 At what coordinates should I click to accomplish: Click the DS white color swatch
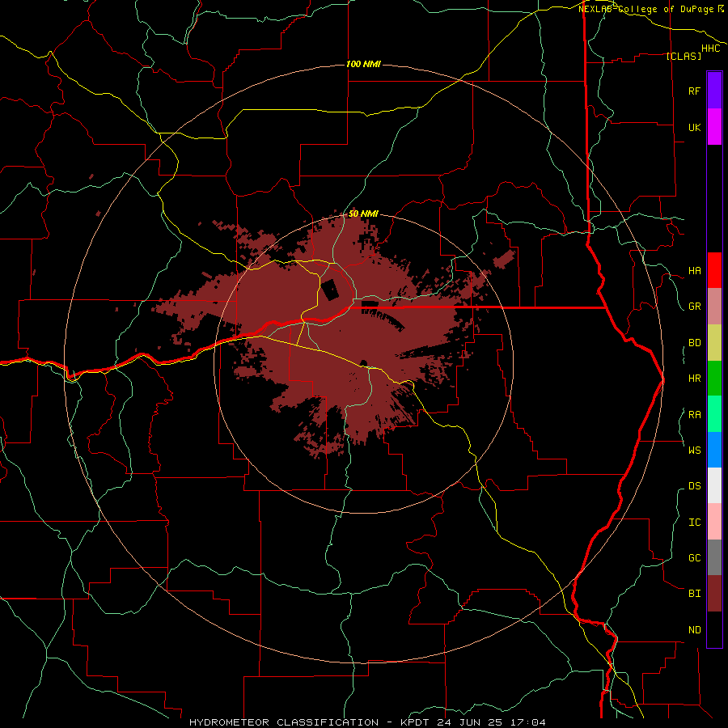(714, 485)
